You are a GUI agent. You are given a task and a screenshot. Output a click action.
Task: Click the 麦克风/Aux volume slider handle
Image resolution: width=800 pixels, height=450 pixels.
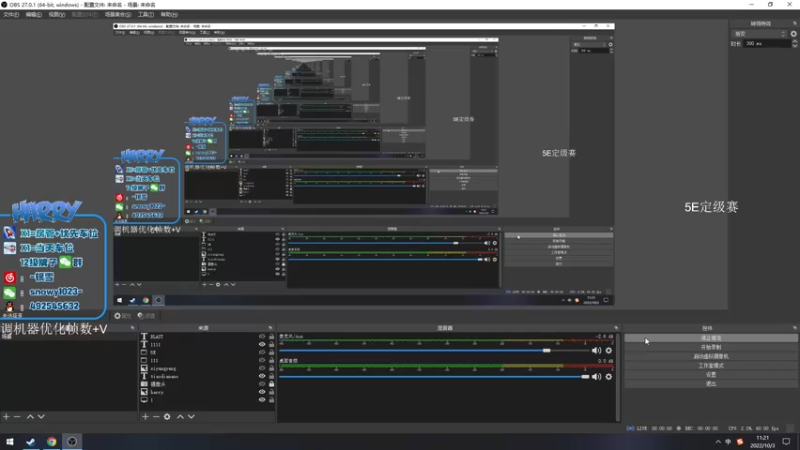pyautogui.click(x=546, y=351)
